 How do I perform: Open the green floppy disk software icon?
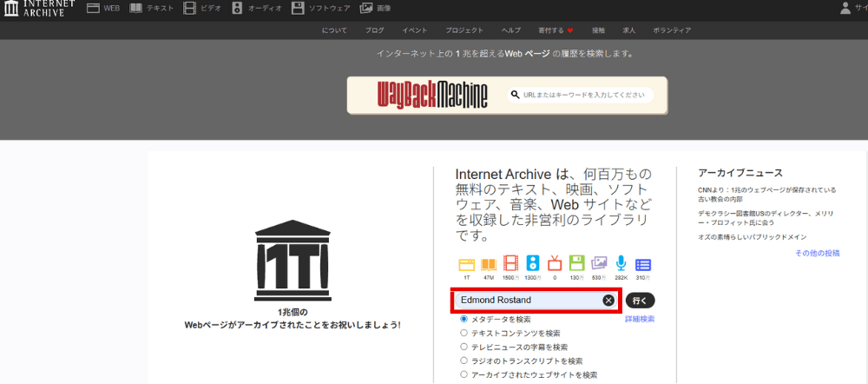[x=576, y=263]
